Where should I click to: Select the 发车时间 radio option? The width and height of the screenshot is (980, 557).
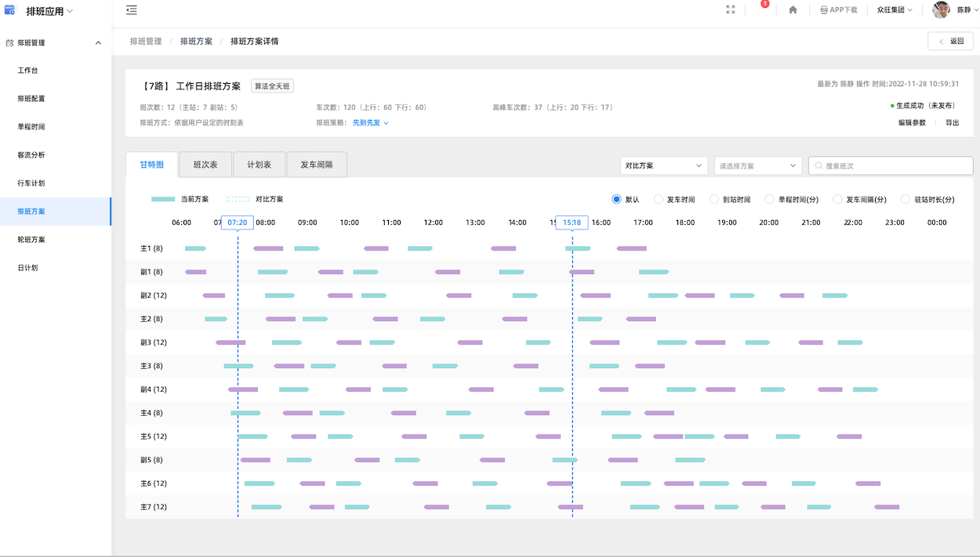pos(659,200)
